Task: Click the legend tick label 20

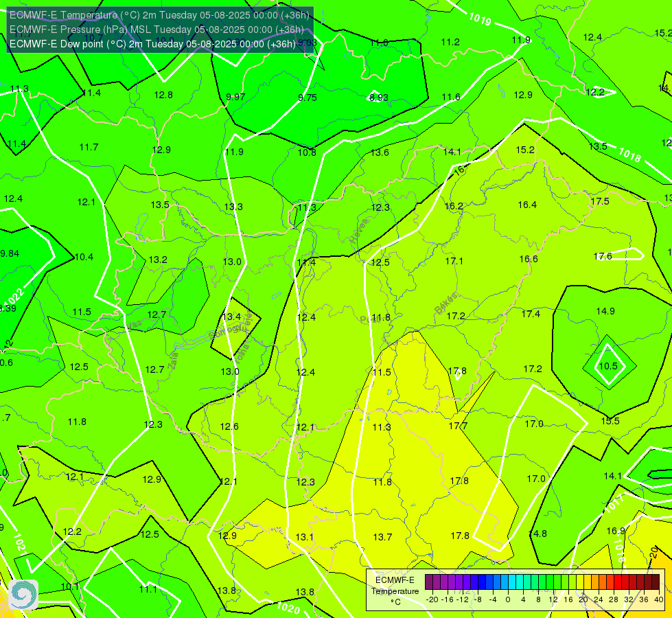Action: pyautogui.click(x=583, y=599)
